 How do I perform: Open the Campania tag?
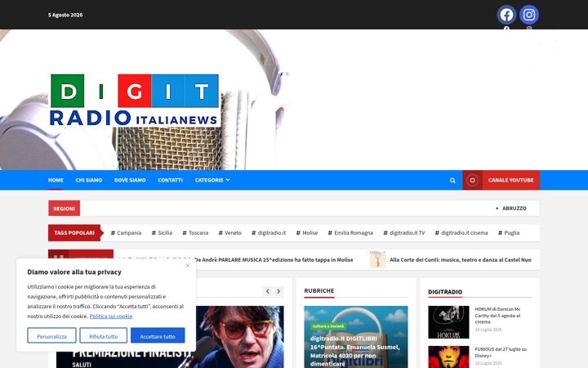click(x=126, y=233)
